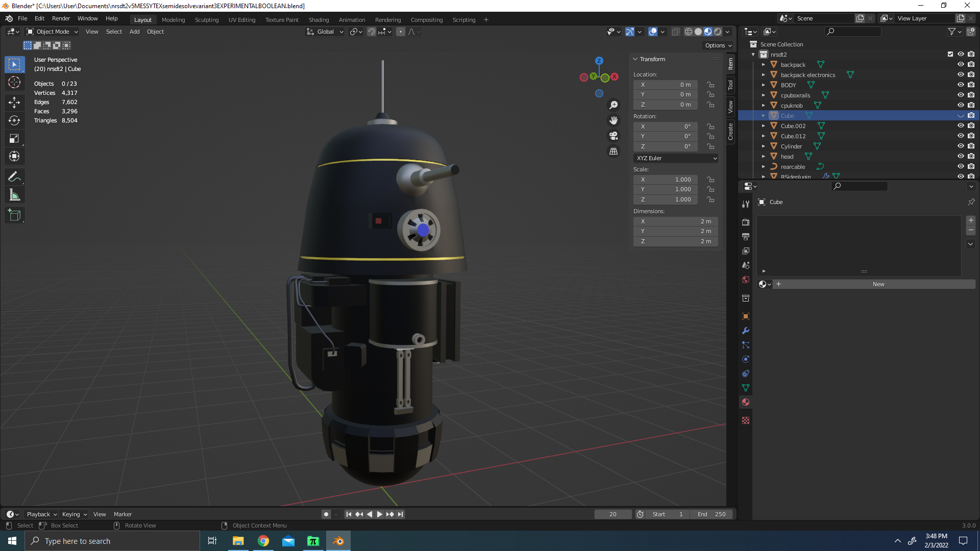Image resolution: width=980 pixels, height=551 pixels.
Task: Expand the rearcable tree item
Action: coord(764,166)
